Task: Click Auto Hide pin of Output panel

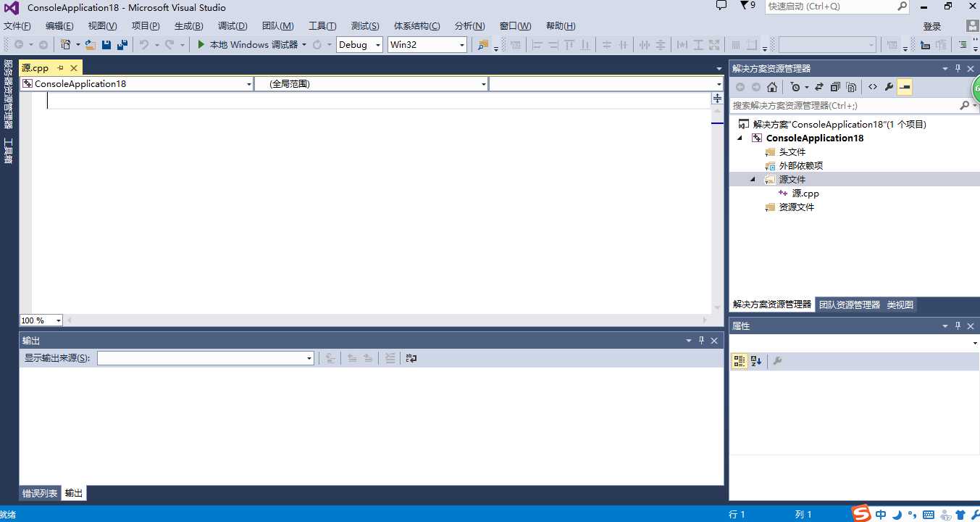Action: pos(701,340)
